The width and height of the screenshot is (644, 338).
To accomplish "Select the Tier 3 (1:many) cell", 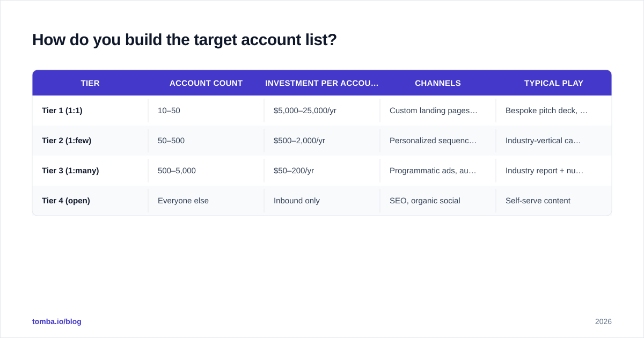I will tap(90, 171).
